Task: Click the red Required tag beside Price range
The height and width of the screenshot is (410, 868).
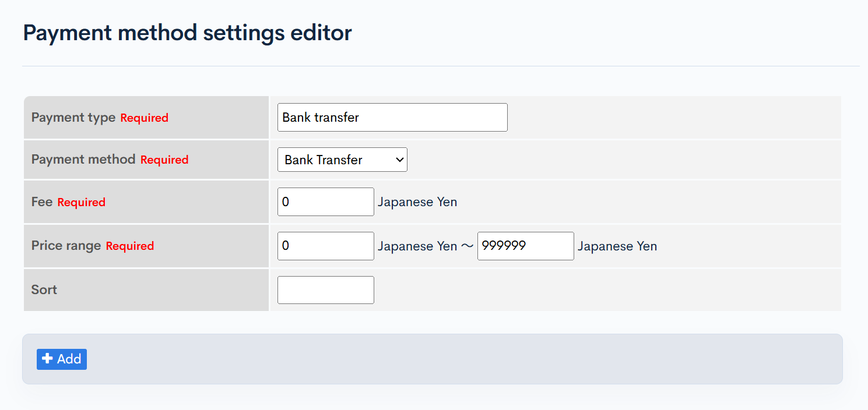Action: pos(130,246)
